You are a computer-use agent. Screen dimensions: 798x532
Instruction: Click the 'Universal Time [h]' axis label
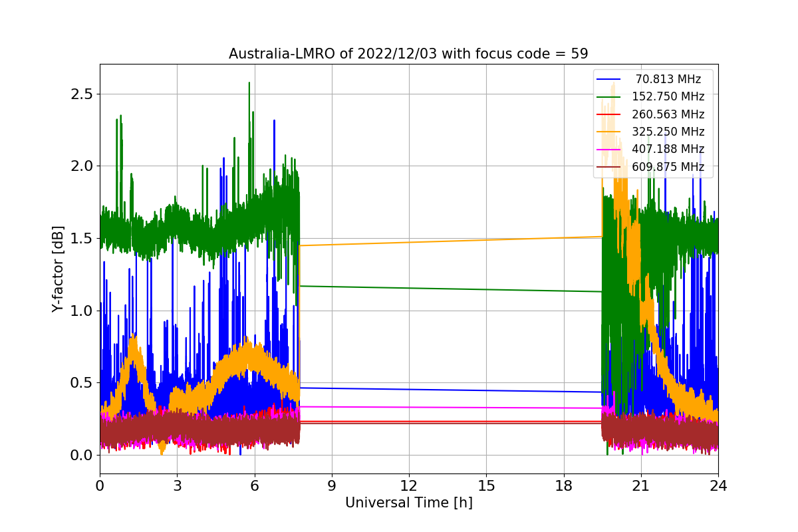point(409,503)
